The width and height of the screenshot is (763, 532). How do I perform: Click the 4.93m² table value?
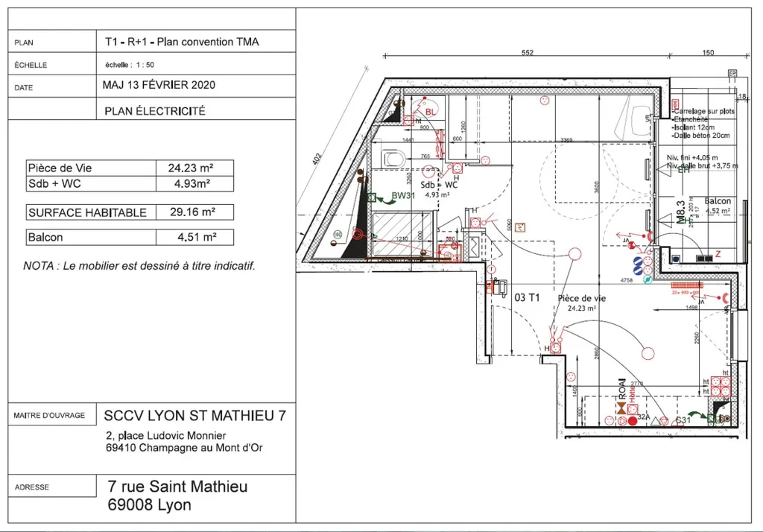194,183
